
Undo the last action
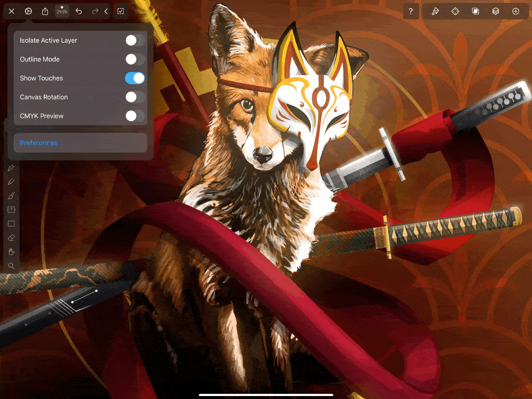point(79,11)
